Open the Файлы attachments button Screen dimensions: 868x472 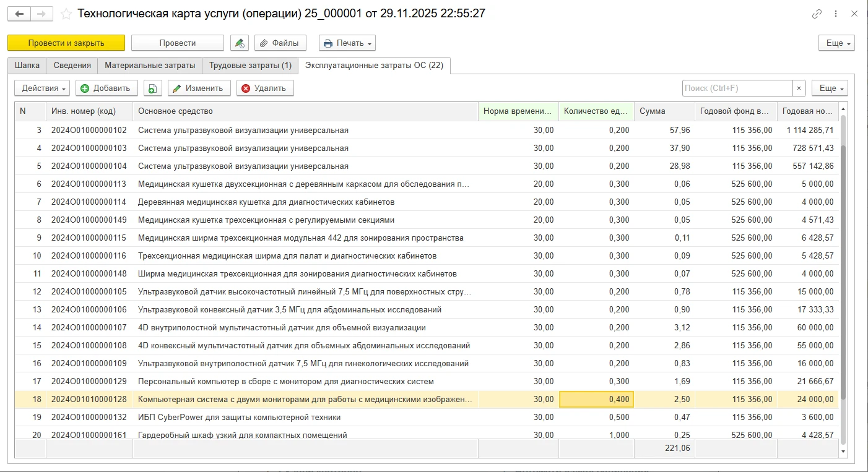click(280, 43)
